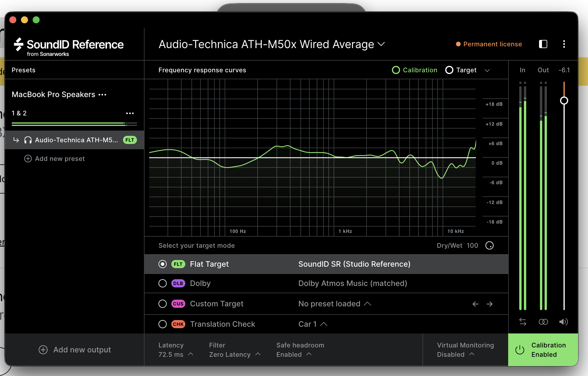Click the FLT badge on the active preset
The width and height of the screenshot is (588, 376).
(x=130, y=140)
